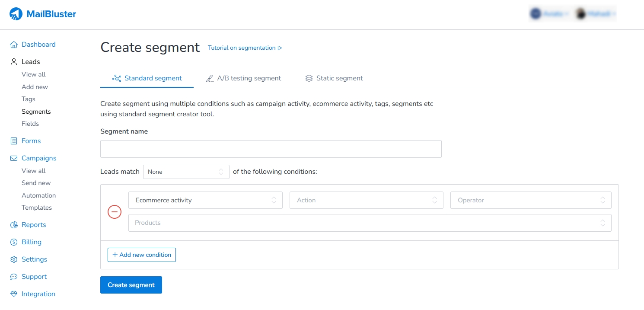The image size is (644, 310).
Task: Open the Operator dropdown
Action: click(x=530, y=200)
